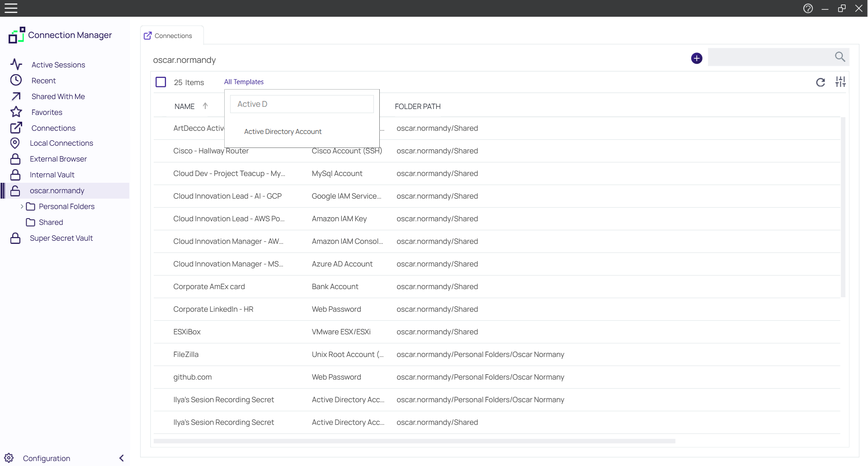Click the vertical scrollbar of the list

coord(843,207)
